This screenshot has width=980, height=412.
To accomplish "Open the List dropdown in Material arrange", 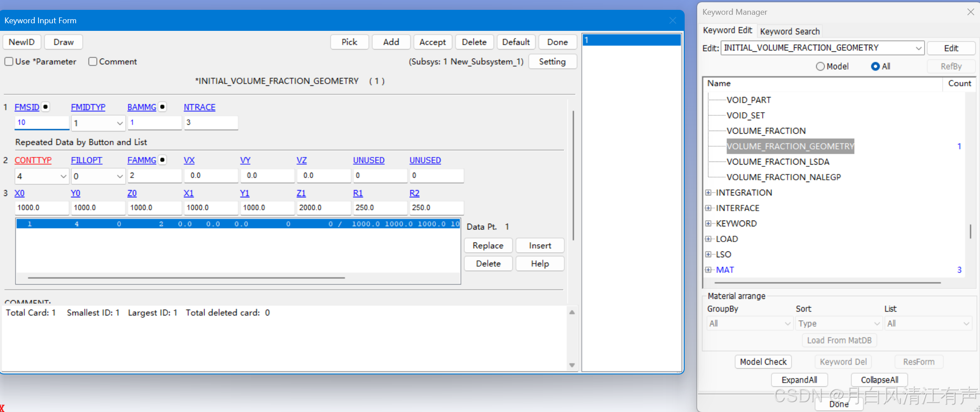I will [928, 323].
